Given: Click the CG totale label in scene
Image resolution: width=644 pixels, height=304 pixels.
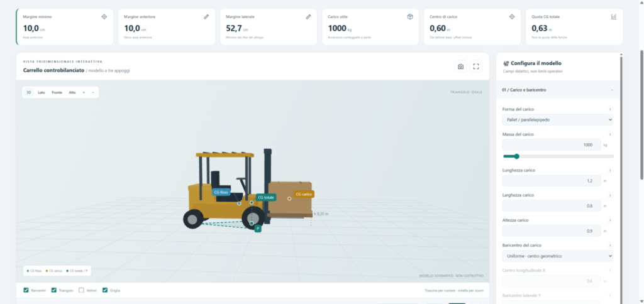Looking at the screenshot, I should 266,197.
